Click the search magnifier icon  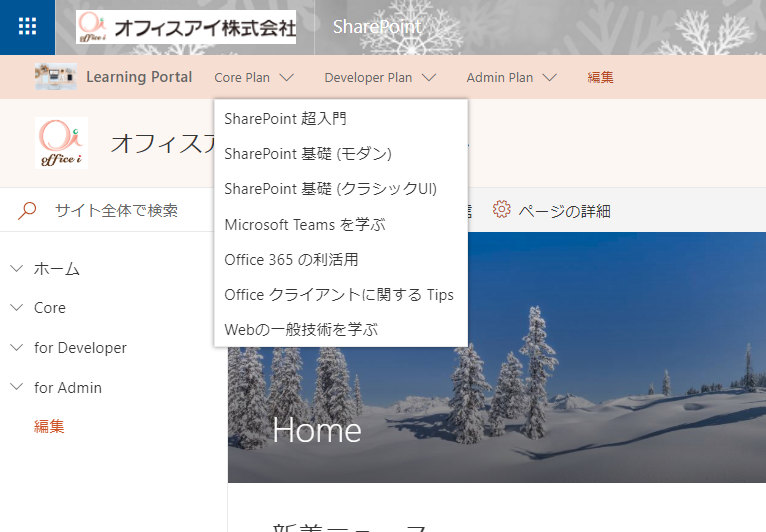coord(27,211)
